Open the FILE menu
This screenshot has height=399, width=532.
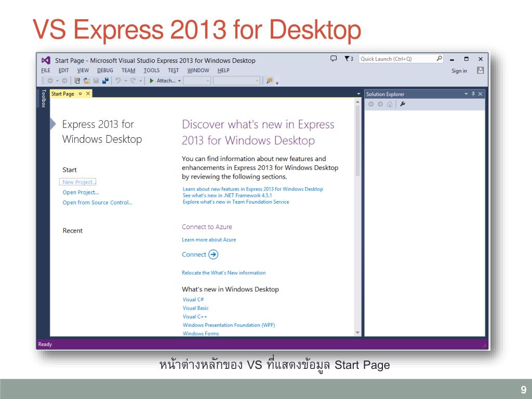46,70
